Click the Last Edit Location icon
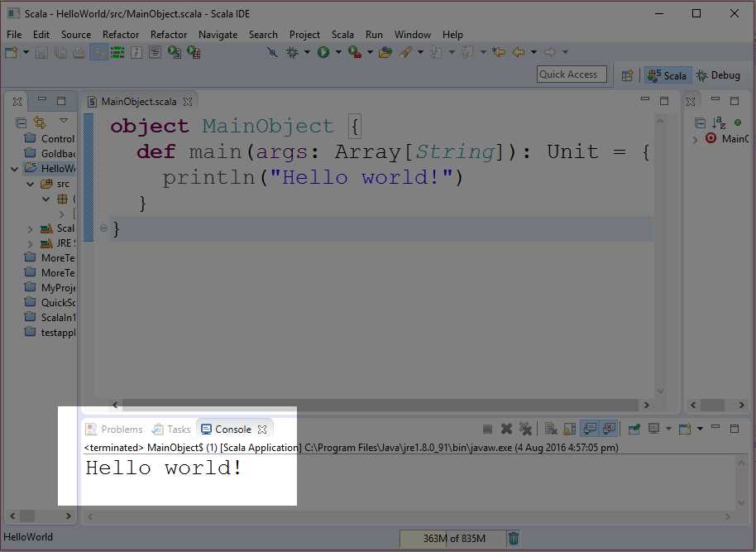Screen dimensions: 756x552 (499, 51)
